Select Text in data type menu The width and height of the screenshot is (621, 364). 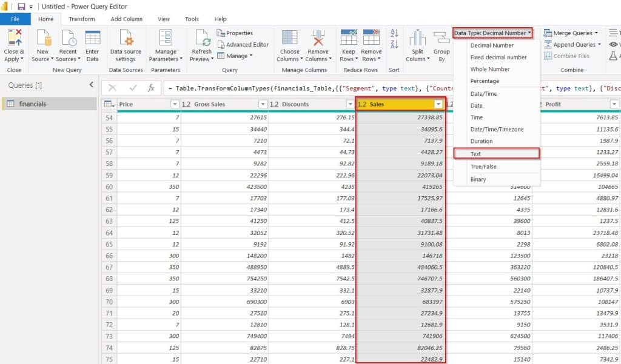[497, 154]
